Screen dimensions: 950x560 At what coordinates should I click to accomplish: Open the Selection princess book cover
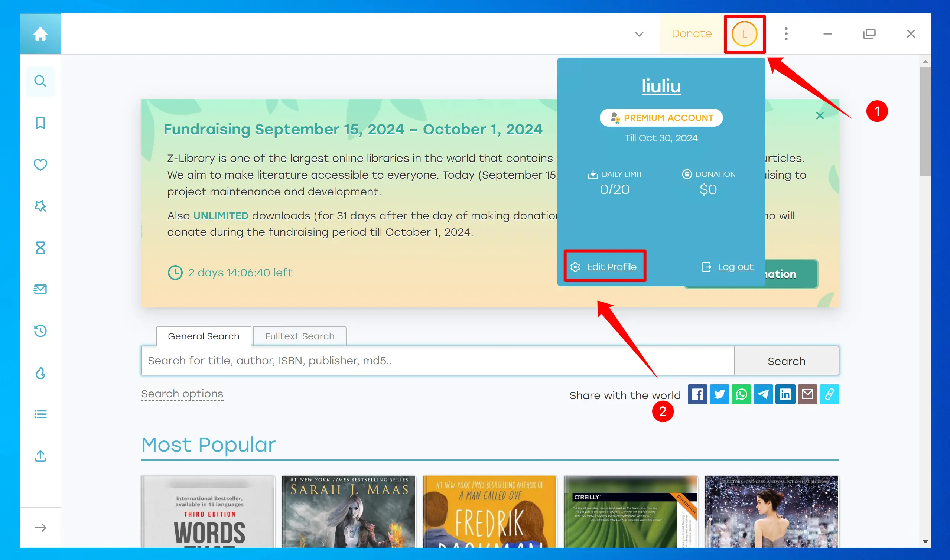point(771,512)
